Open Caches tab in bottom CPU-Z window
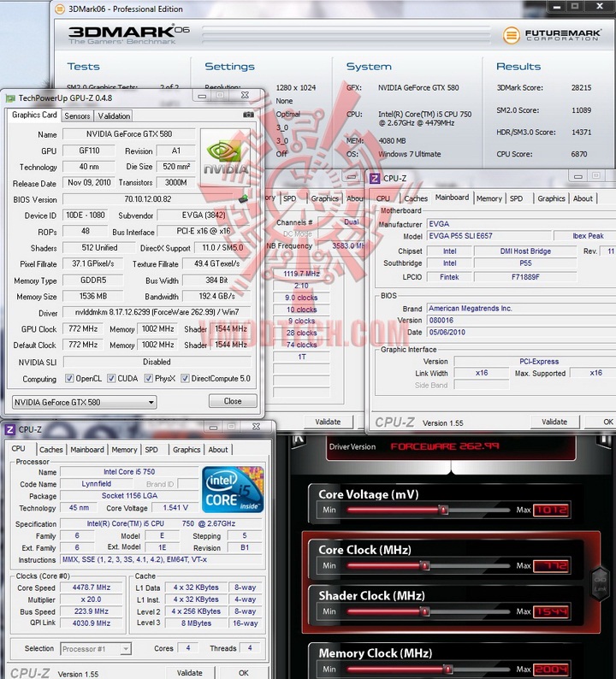The image size is (616, 679). point(51,450)
